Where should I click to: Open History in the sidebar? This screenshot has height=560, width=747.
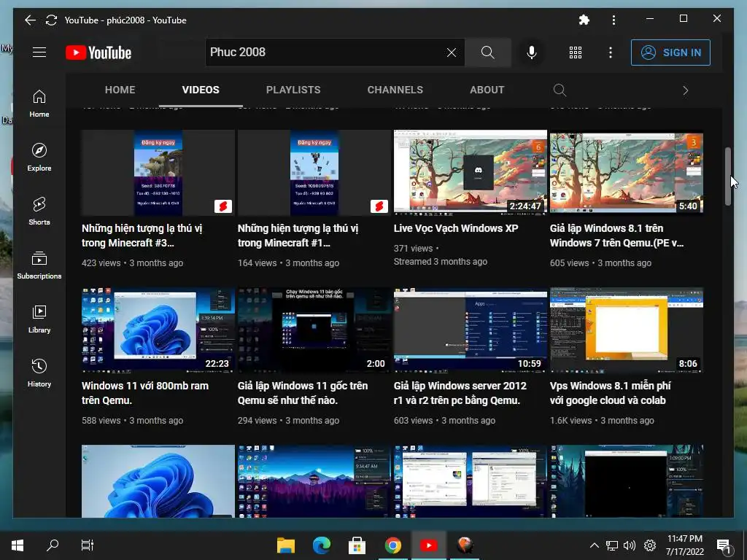[39, 373]
